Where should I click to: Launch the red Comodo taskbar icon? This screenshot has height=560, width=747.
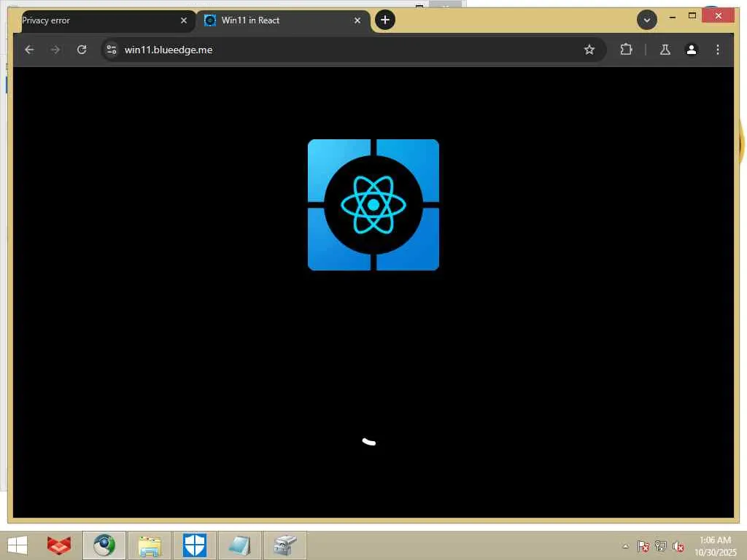pyautogui.click(x=59, y=545)
